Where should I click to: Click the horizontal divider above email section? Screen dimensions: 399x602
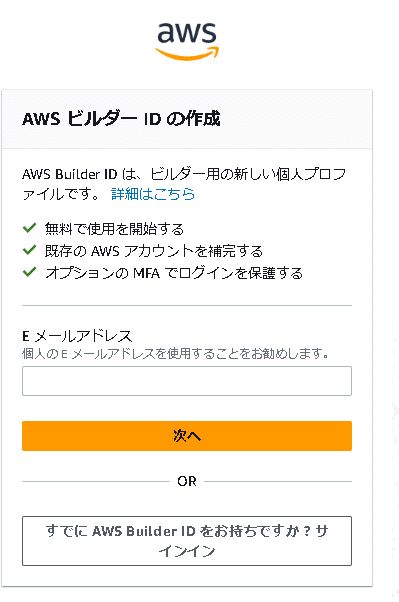point(187,306)
